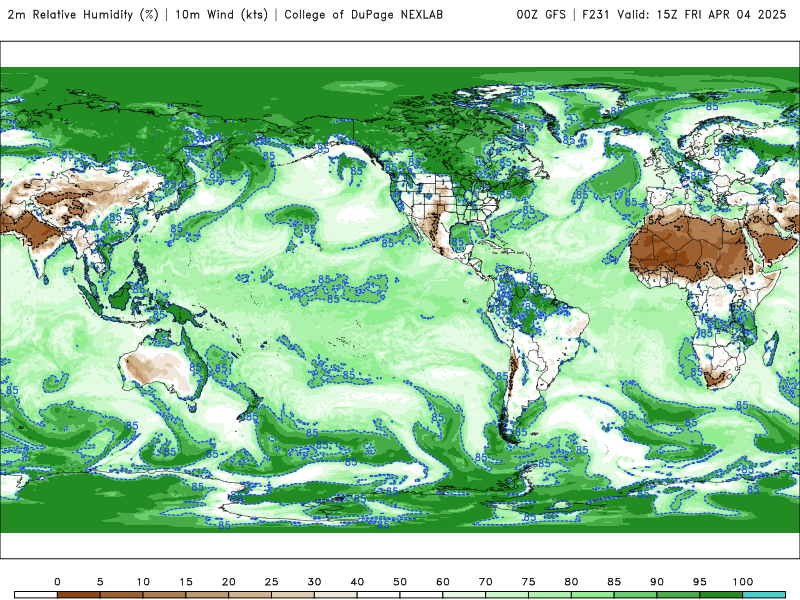The width and height of the screenshot is (800, 600).
Task: Click the "50" color bar tick label
Action: tap(400, 582)
